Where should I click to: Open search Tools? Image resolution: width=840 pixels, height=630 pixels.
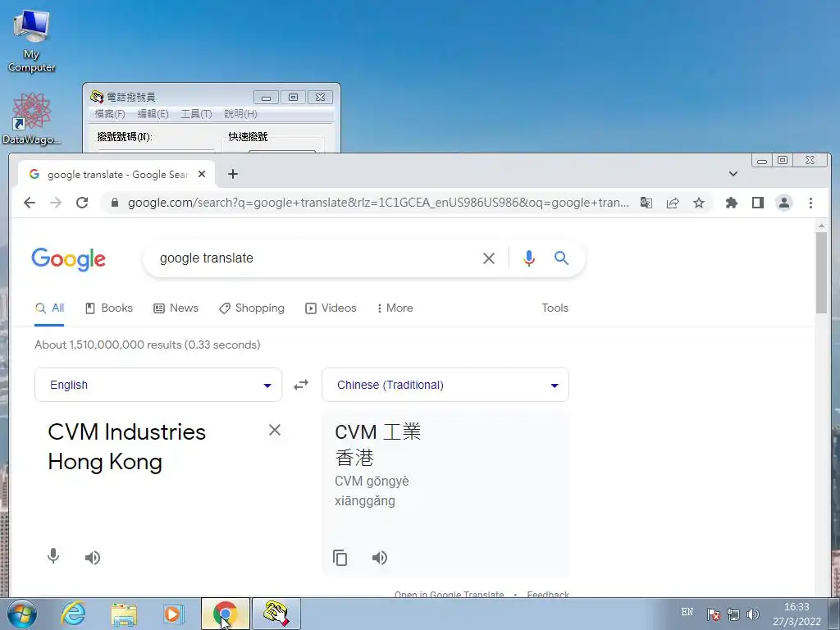point(555,308)
